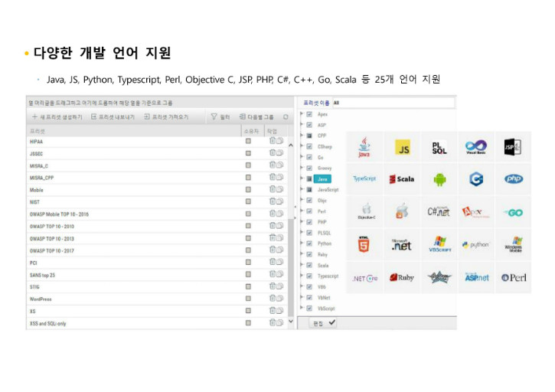Duplicate the MISRA_C preset with its copy icon
Viewport: 555px width, 392px height.
tap(279, 165)
